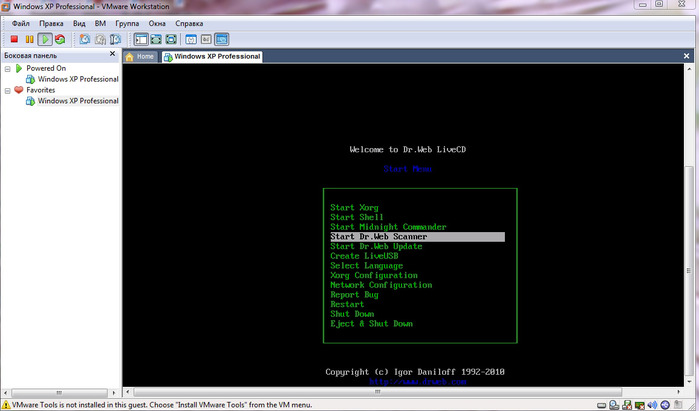The image size is (699, 411).
Task: Open the Окна menu
Action: (157, 23)
